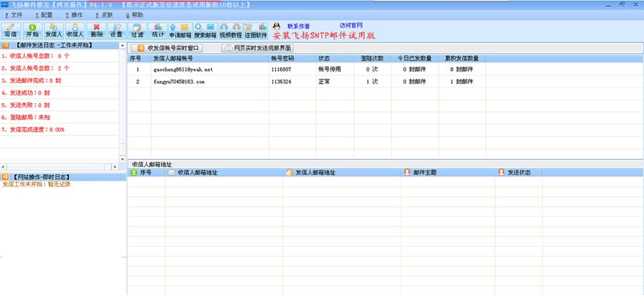
Task: Open the 视频教程 (video tutorial) icon
Action: coord(230,30)
